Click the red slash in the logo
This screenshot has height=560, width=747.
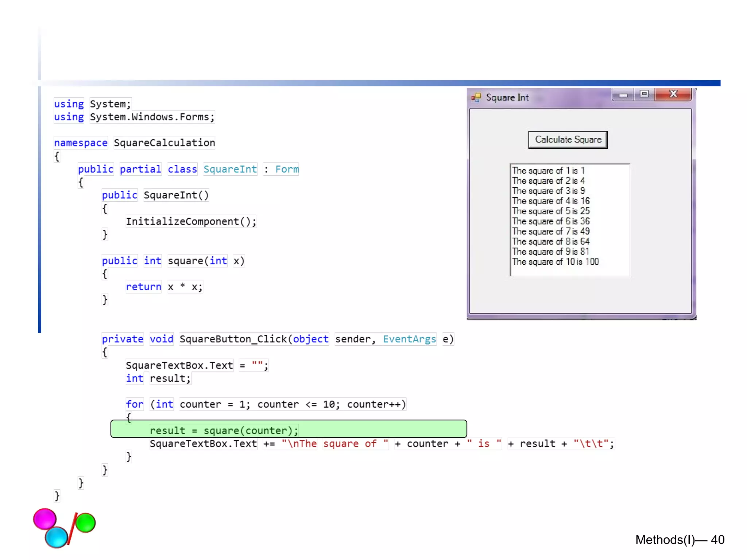click(73, 528)
